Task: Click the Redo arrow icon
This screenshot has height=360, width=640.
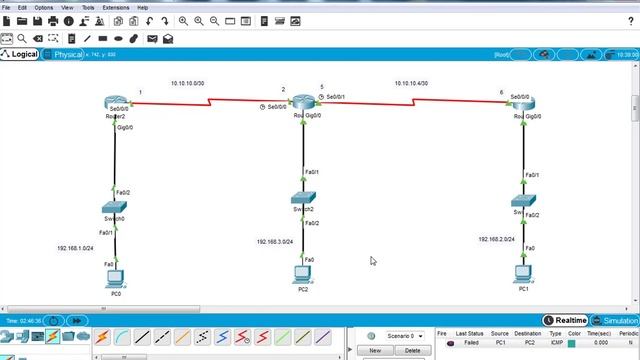Action: (x=165, y=21)
